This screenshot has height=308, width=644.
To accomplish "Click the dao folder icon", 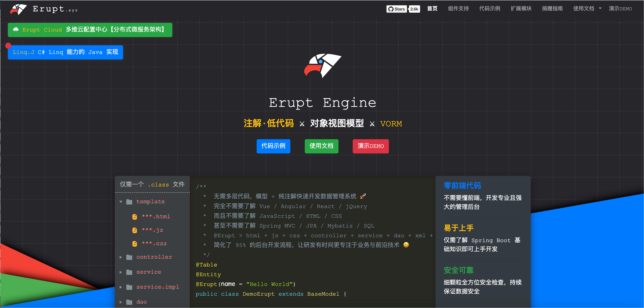I will [x=129, y=302].
